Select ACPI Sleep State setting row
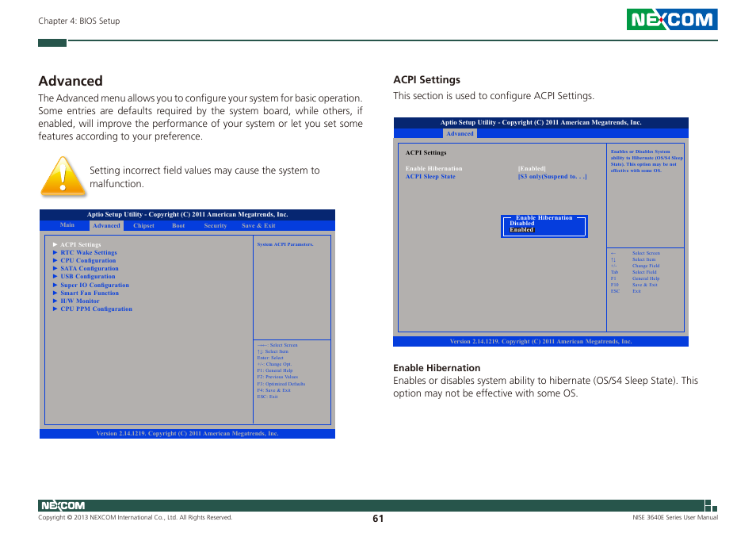The height and width of the screenshot is (533, 756). coord(430,177)
